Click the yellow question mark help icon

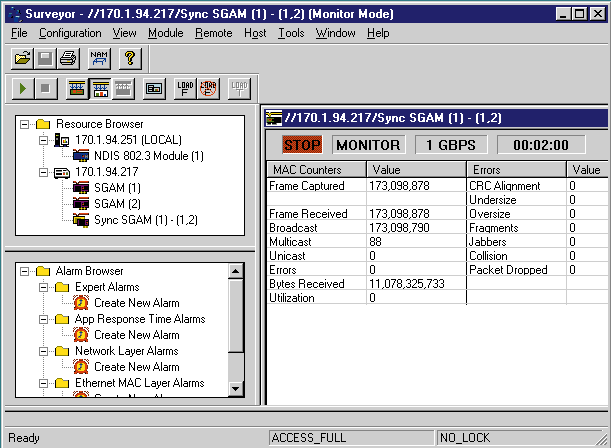[x=130, y=58]
